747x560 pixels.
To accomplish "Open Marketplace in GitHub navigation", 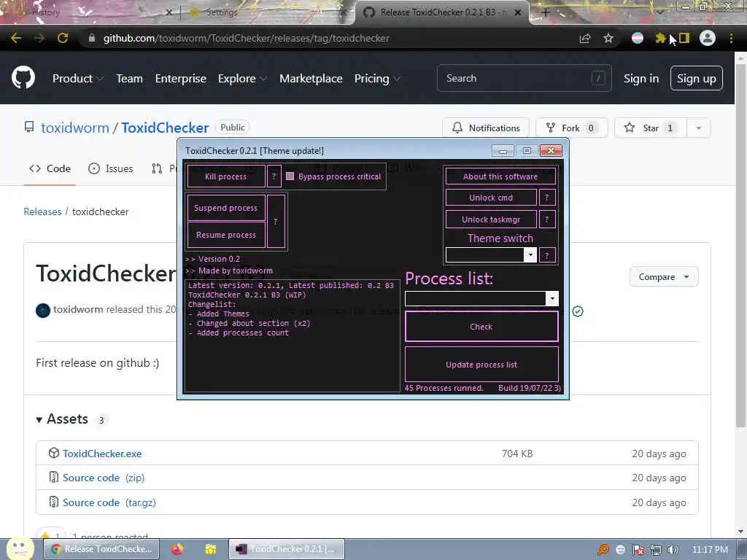I will (311, 79).
